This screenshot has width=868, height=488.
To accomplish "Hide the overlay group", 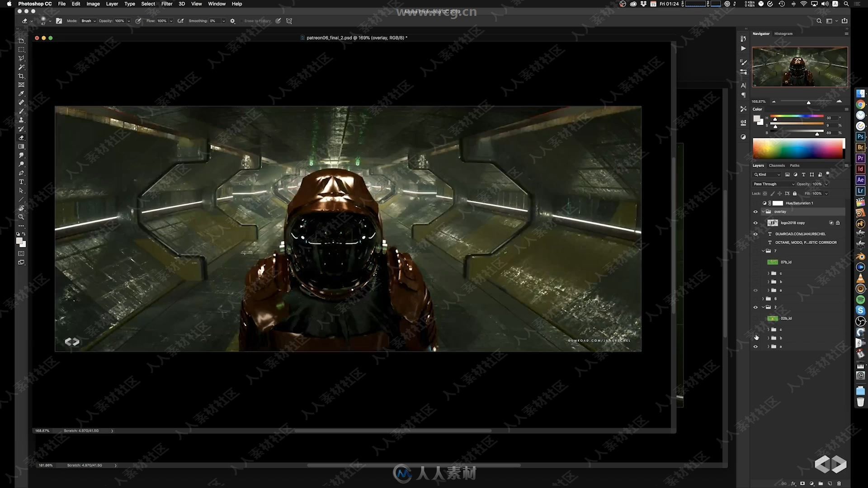I will tap(755, 211).
